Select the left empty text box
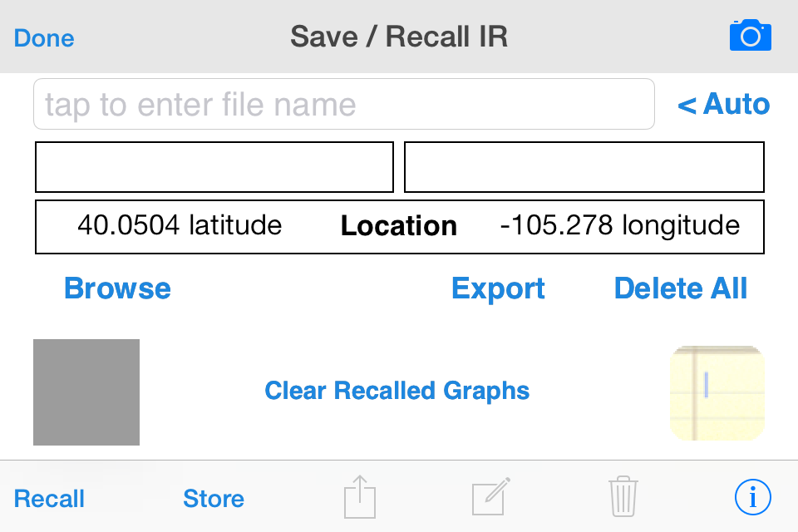Viewport: 798px width, 532px height. point(214,167)
